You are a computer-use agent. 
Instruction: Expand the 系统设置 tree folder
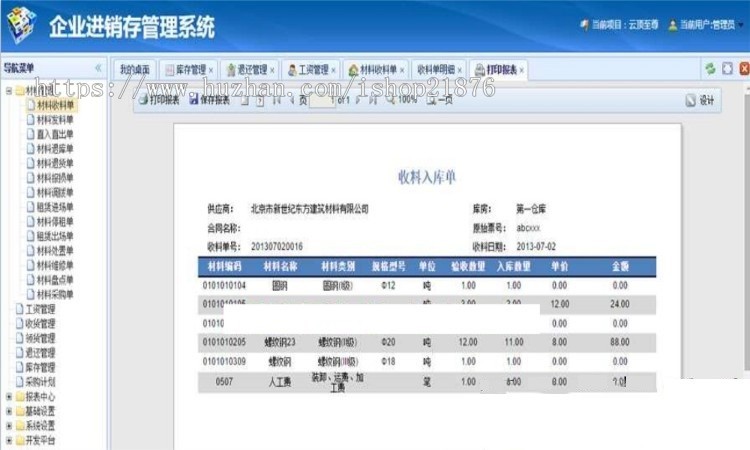[9, 425]
